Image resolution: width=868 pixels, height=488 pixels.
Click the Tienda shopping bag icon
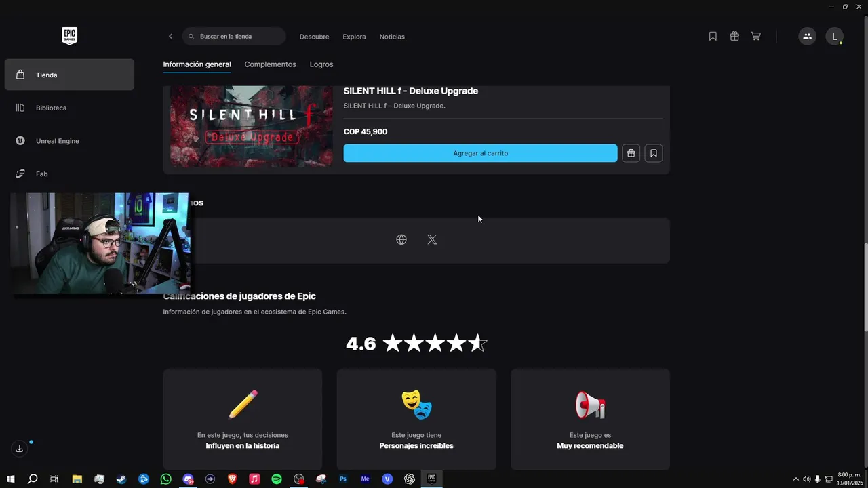[20, 75]
